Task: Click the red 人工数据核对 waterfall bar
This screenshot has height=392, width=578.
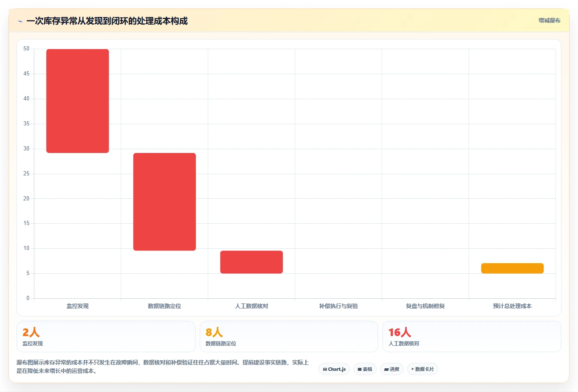Action: 251,262
